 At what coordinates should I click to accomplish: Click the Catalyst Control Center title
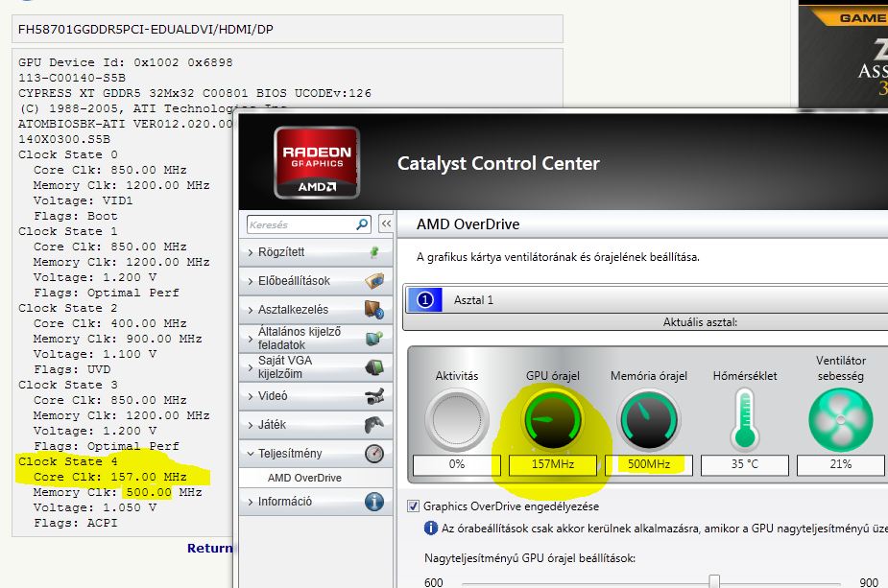coord(498,164)
